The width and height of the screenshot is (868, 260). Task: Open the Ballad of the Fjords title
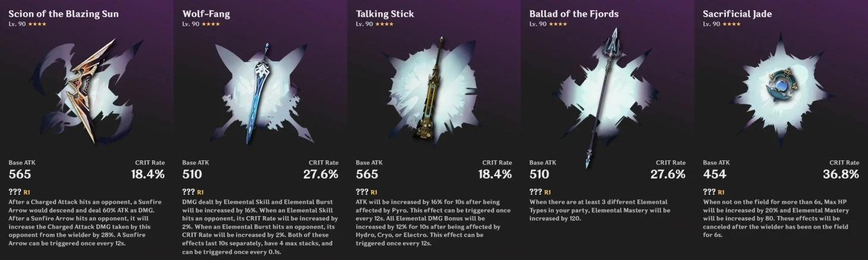point(574,14)
